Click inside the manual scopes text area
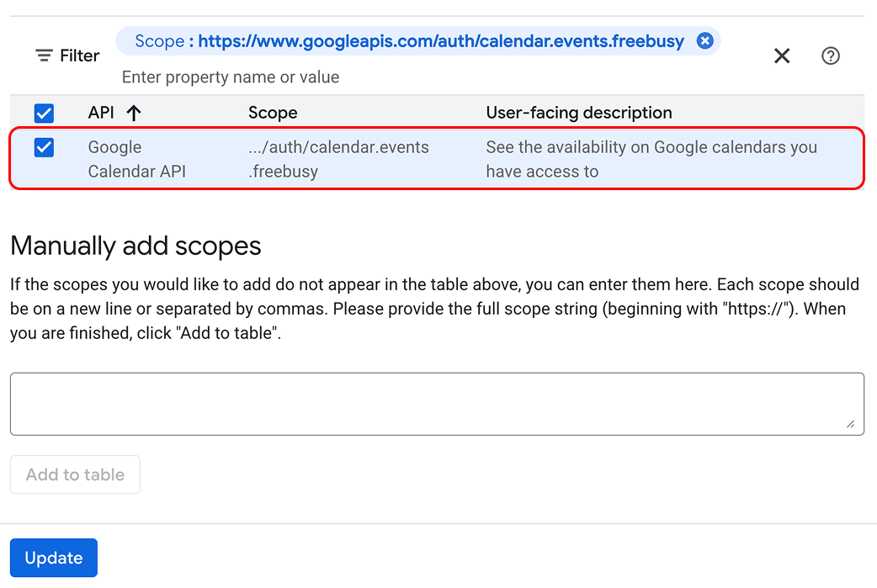 coord(437,404)
